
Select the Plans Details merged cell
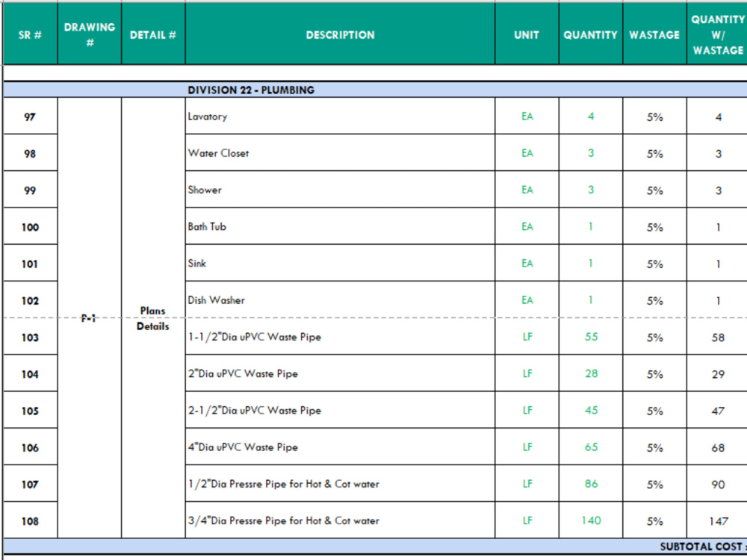pos(153,318)
